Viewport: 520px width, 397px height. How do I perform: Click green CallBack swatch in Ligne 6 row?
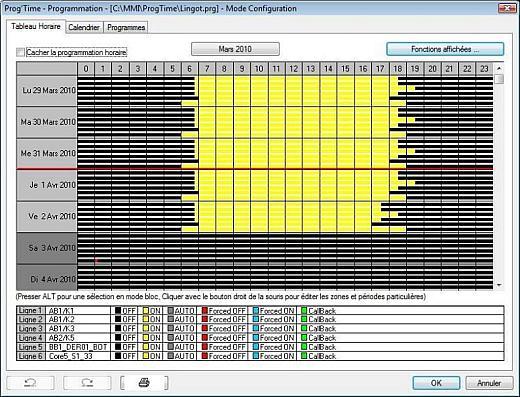(x=304, y=356)
